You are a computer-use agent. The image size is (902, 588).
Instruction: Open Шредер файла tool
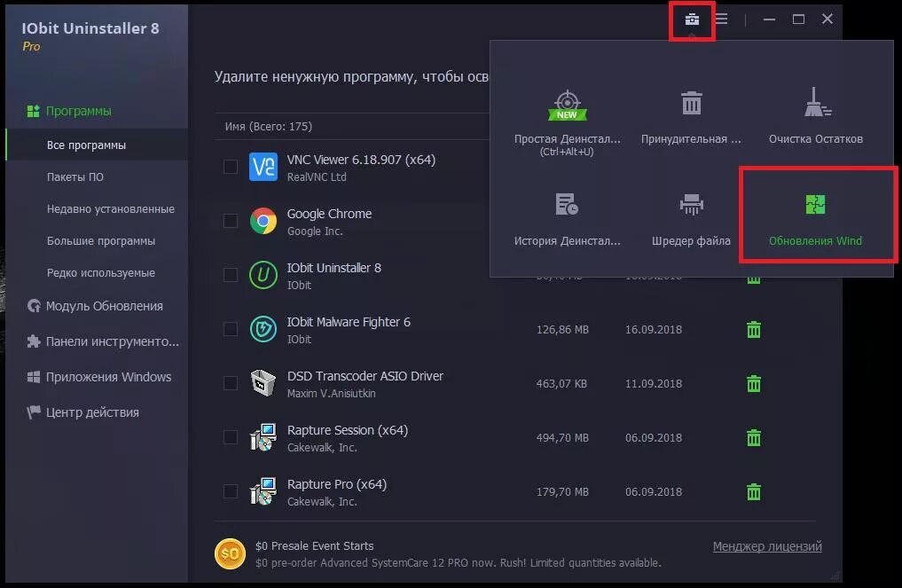(x=691, y=220)
